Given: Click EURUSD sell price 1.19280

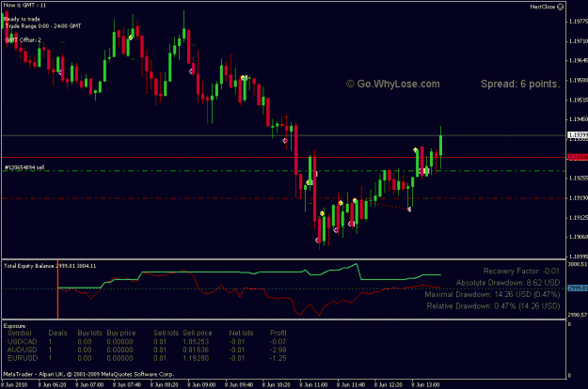Looking at the screenshot, I should point(196,358).
